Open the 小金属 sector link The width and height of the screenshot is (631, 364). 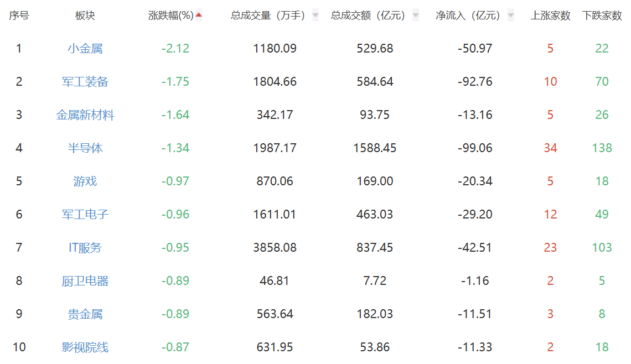point(85,49)
